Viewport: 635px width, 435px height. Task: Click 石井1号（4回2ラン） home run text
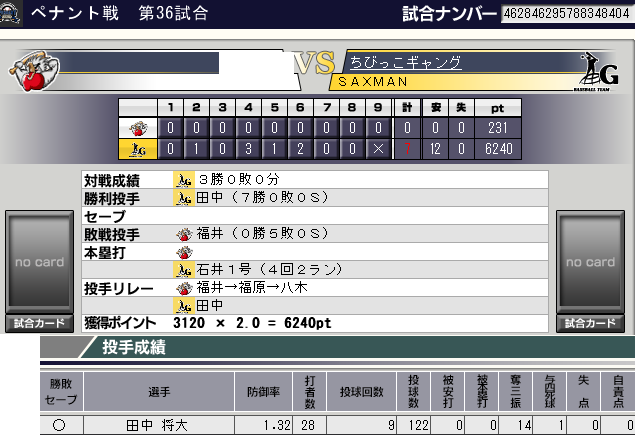[x=270, y=269]
